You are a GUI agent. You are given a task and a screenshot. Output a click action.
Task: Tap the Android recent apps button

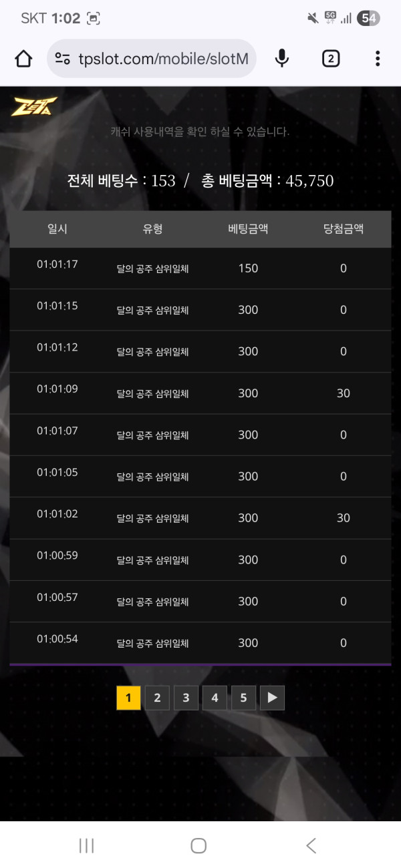click(86, 845)
